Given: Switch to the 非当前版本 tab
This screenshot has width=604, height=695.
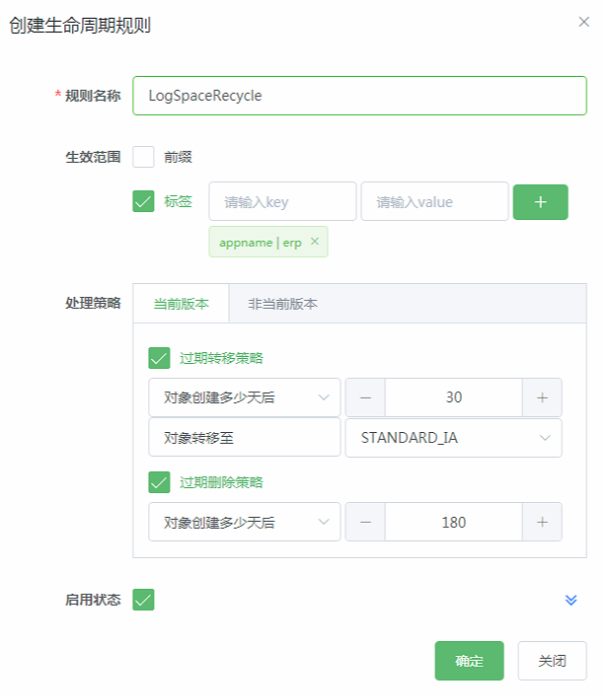Looking at the screenshot, I should (283, 304).
